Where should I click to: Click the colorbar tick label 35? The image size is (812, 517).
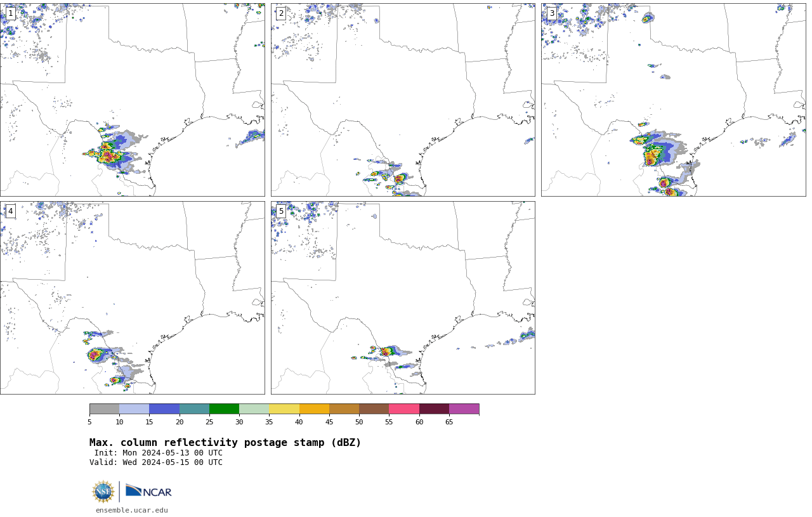[x=269, y=422]
